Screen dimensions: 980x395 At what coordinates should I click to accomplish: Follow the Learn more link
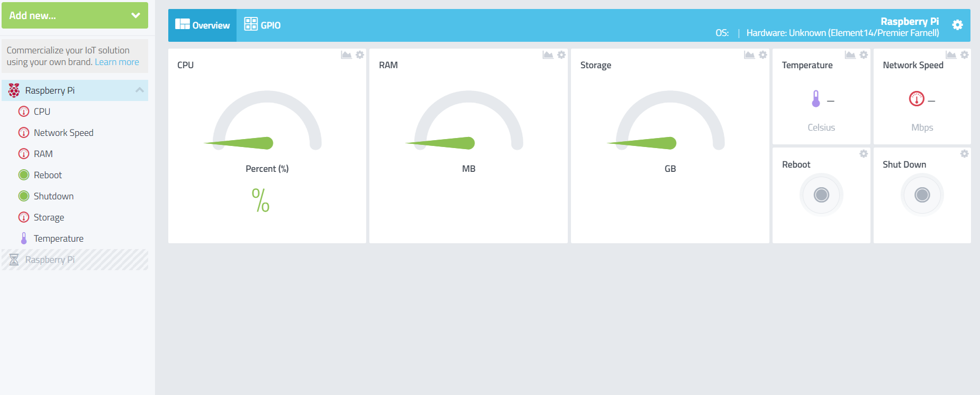(x=117, y=62)
